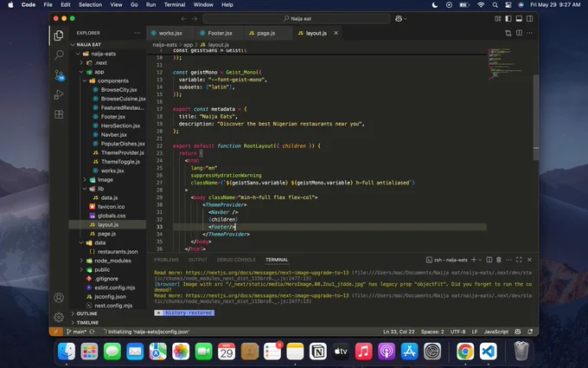Open editor more actions ellipsis

(529, 33)
